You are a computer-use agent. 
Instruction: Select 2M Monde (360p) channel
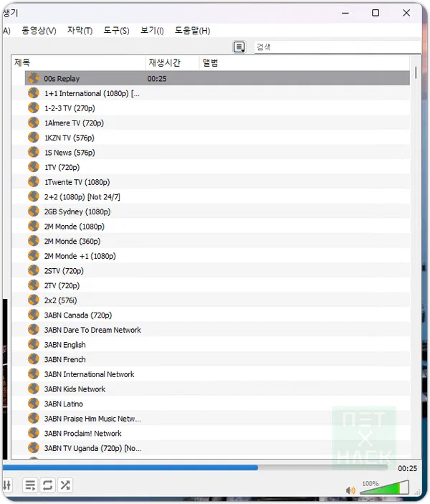point(217,241)
